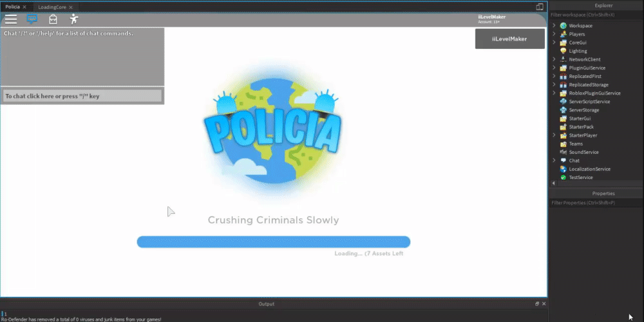Click the SoundService icon
This screenshot has height=322, width=644.
point(563,152)
